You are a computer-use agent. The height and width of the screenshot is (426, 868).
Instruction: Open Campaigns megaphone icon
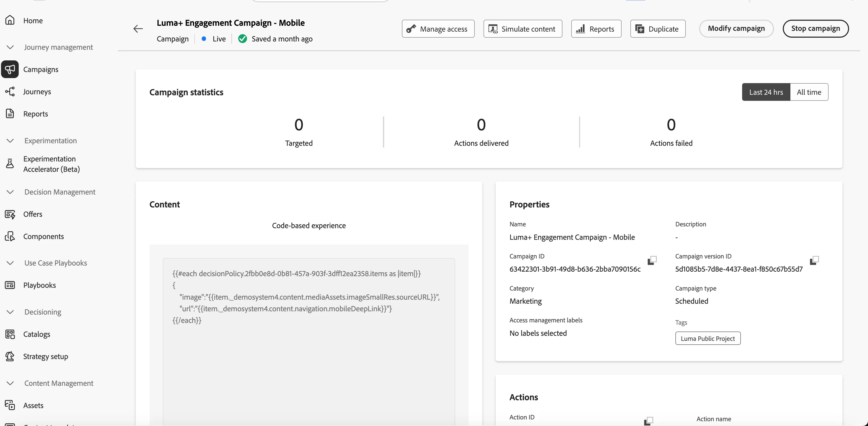coord(10,69)
